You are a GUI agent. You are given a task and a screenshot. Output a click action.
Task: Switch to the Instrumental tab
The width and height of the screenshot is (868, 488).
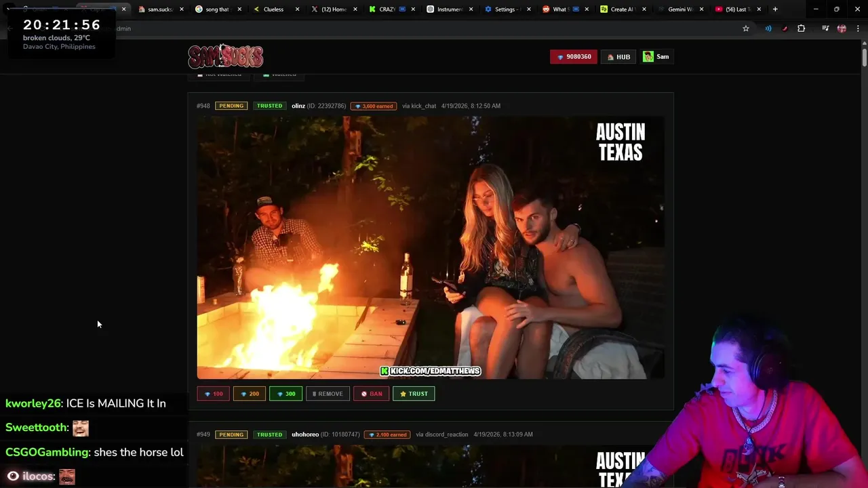[x=449, y=9]
